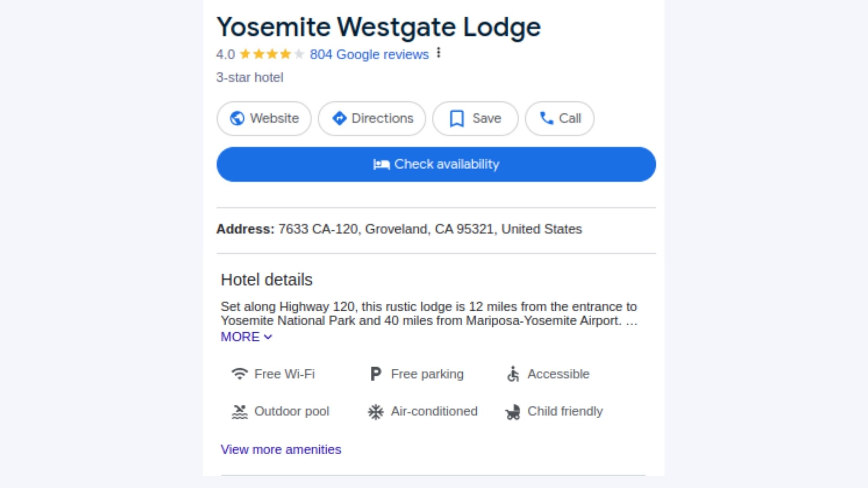Click the star rating display

coord(271,54)
